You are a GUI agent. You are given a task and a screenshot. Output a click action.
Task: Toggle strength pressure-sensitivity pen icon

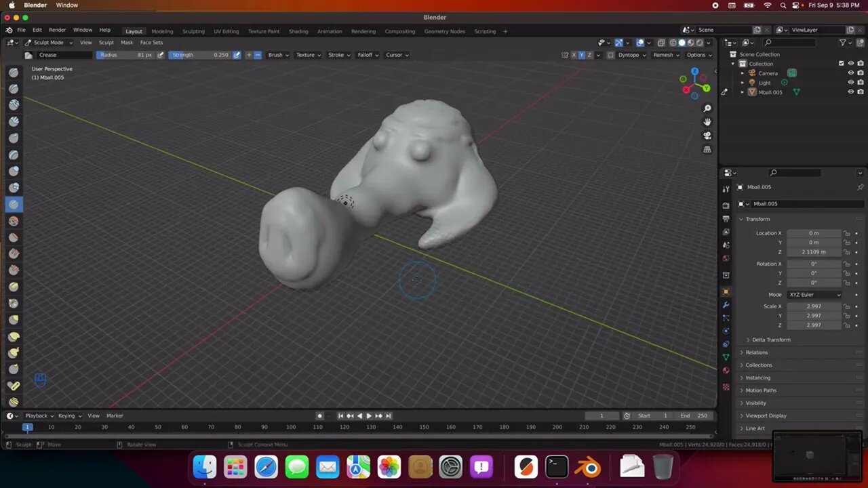pos(237,55)
